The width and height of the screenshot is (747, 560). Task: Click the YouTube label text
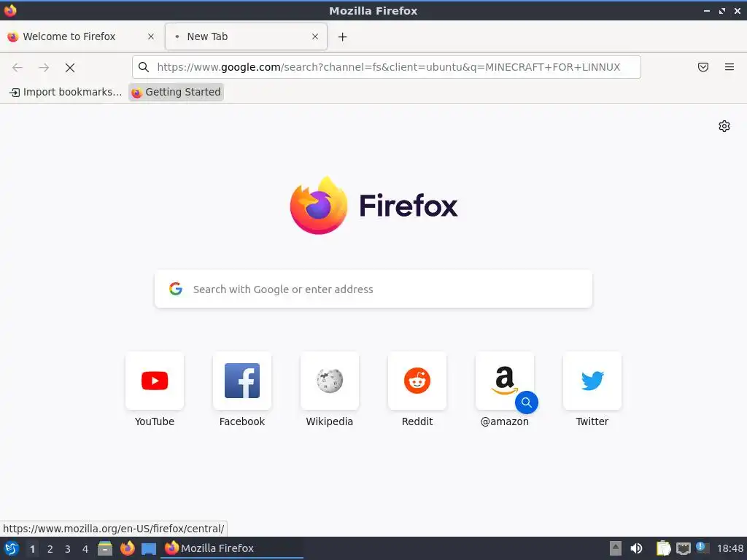pyautogui.click(x=155, y=421)
